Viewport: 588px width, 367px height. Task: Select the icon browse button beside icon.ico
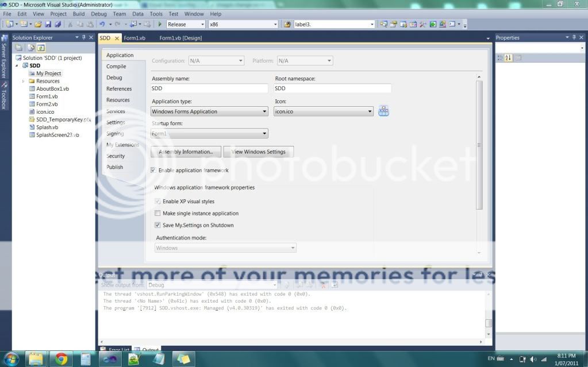(383, 110)
